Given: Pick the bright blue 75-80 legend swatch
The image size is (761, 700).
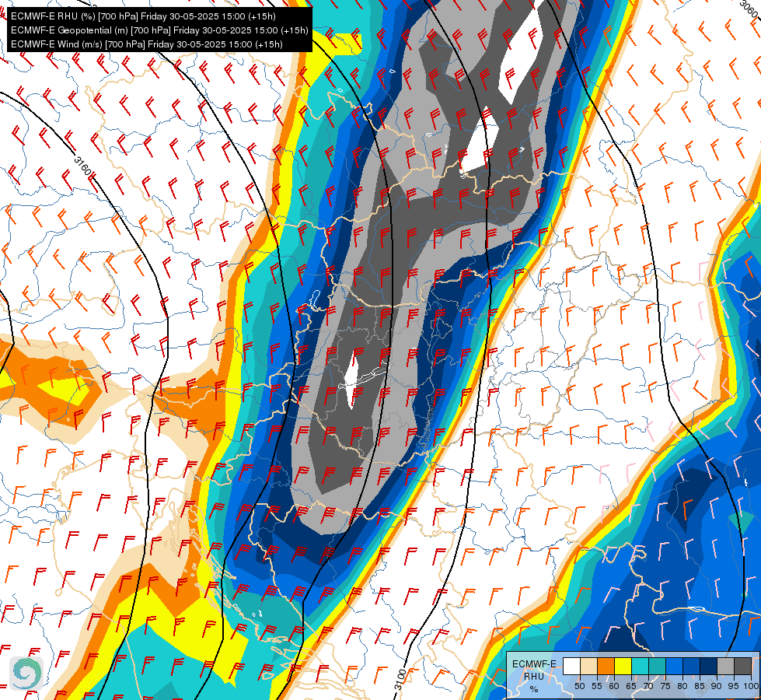Looking at the screenshot, I should 674,666.
